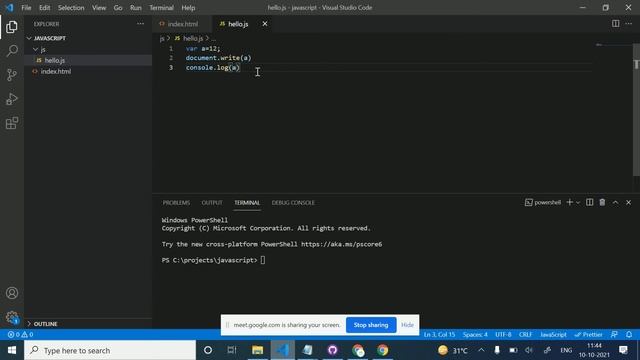
Task: Open errors and warnings status indicator
Action: (x=20, y=334)
